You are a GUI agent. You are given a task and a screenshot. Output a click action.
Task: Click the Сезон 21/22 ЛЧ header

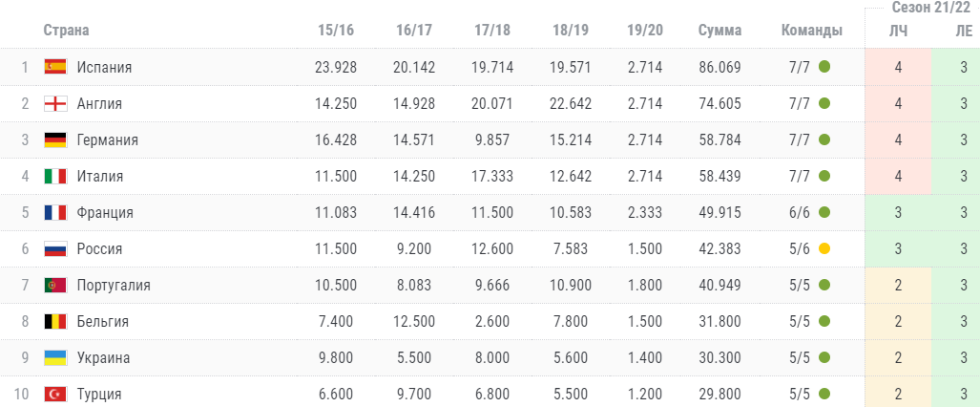pyautogui.click(x=898, y=31)
